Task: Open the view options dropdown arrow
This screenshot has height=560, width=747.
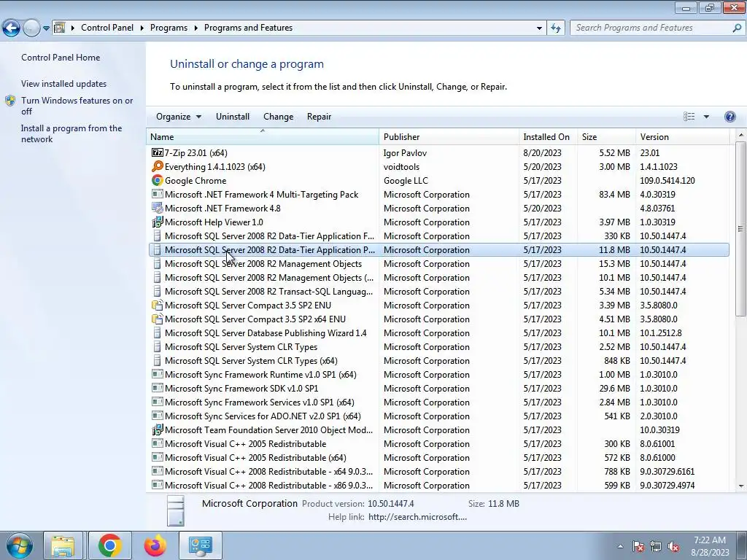Action: pos(706,117)
